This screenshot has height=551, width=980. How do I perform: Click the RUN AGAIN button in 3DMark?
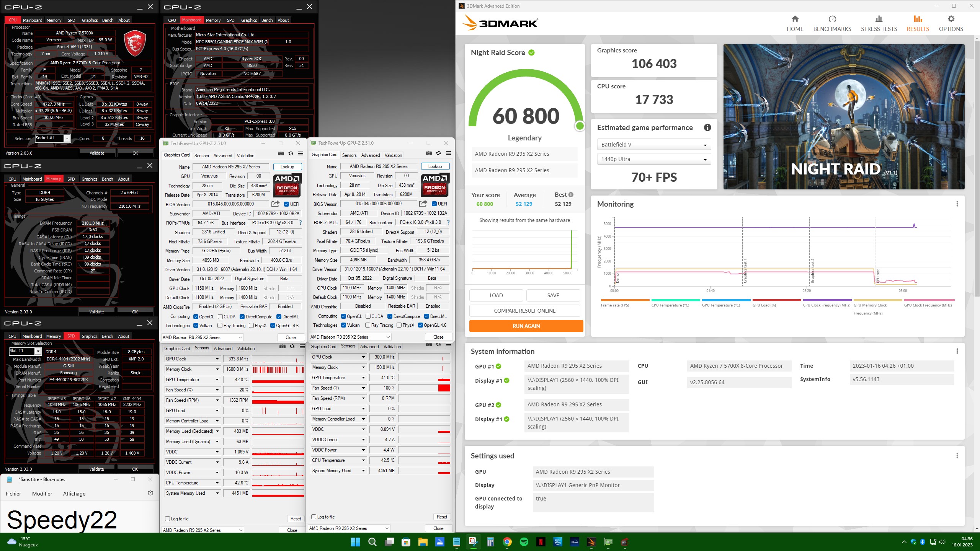[x=526, y=326]
